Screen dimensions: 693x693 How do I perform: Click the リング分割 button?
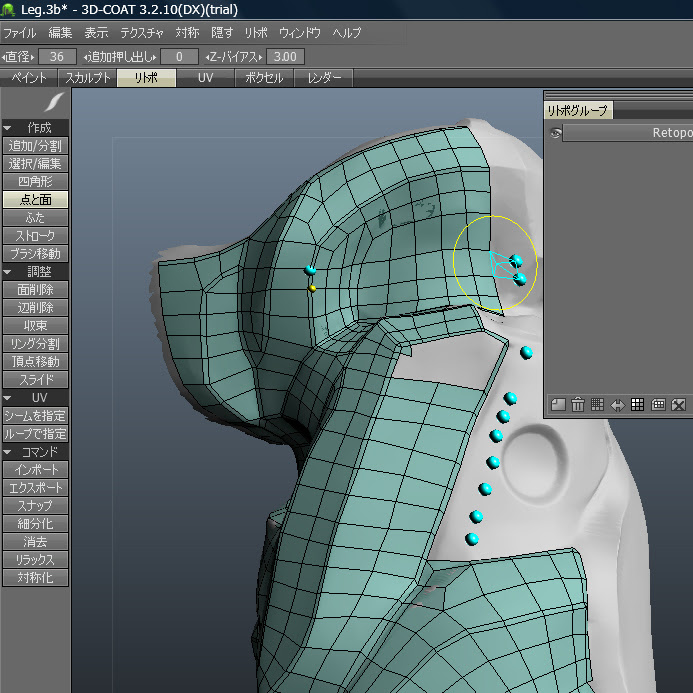pyautogui.click(x=35, y=344)
